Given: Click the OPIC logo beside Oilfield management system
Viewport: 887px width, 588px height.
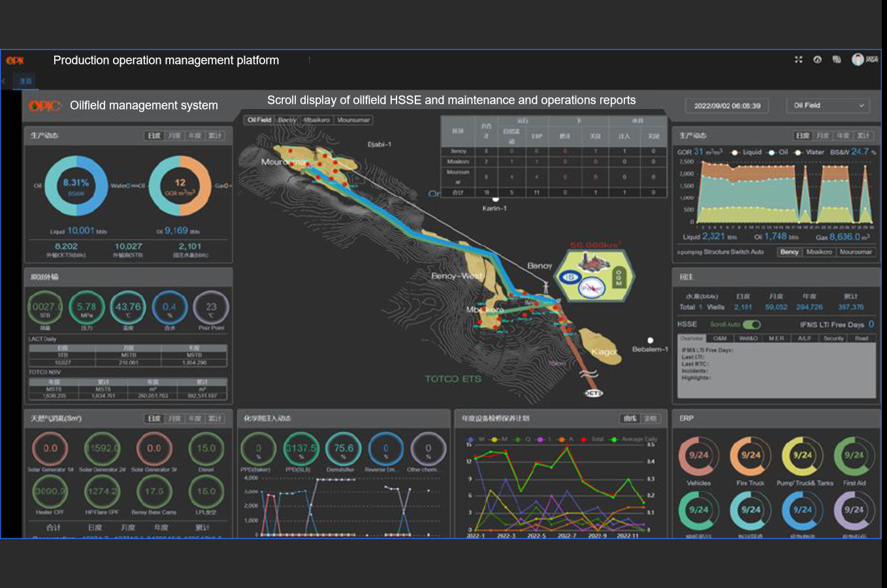Looking at the screenshot, I should [45, 106].
